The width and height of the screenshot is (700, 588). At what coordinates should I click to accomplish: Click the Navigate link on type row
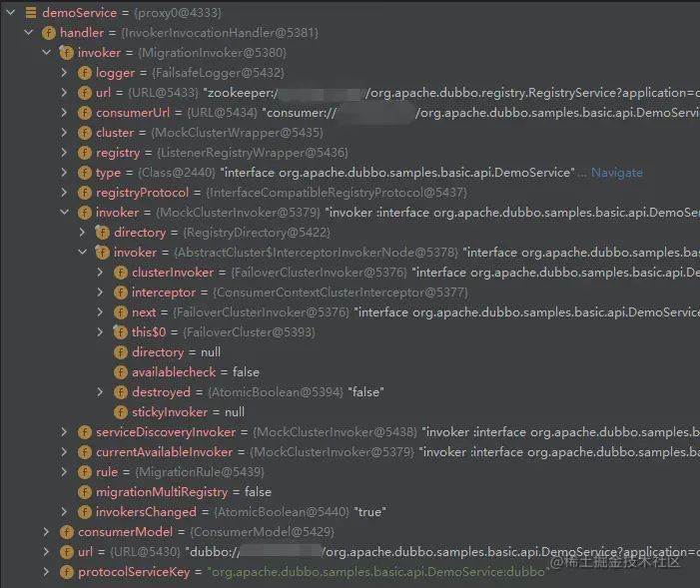(x=616, y=173)
